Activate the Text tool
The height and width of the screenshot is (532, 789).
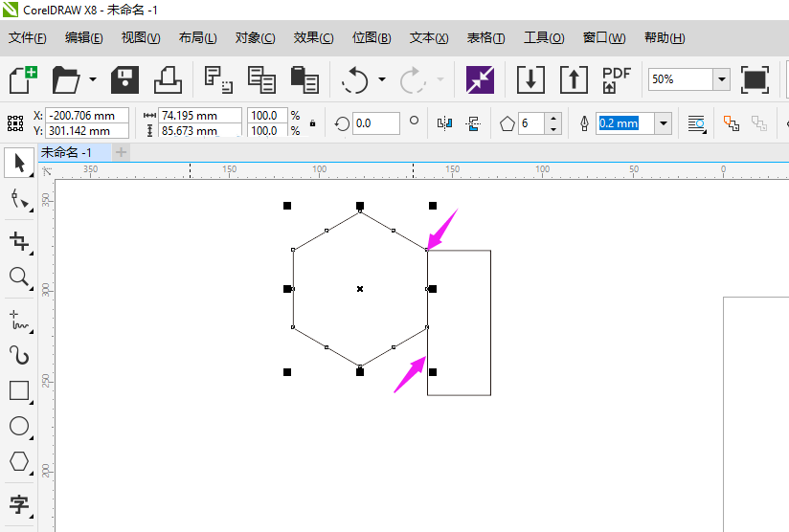[19, 504]
